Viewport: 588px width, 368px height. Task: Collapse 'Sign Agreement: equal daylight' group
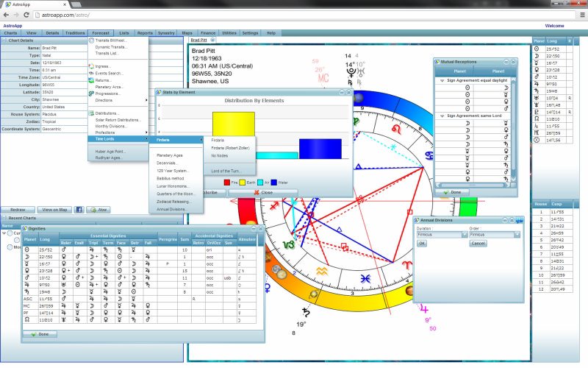click(440, 79)
